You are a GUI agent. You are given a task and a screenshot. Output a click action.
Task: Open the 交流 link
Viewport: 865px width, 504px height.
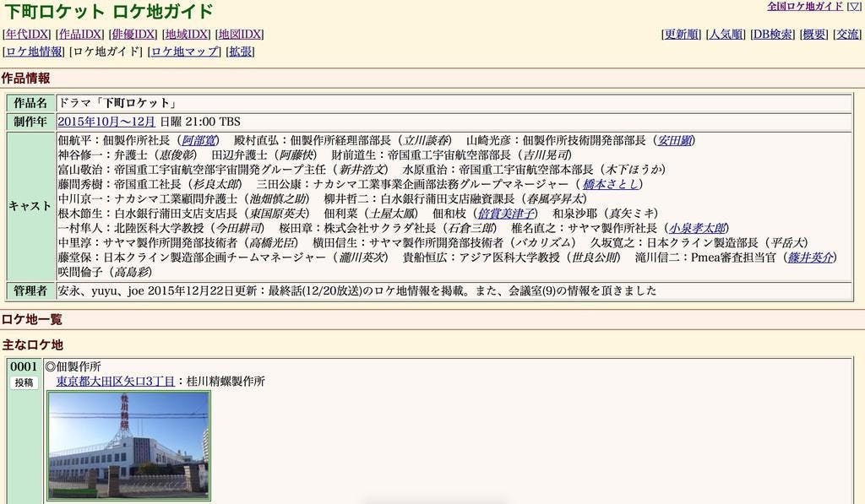[x=847, y=34]
